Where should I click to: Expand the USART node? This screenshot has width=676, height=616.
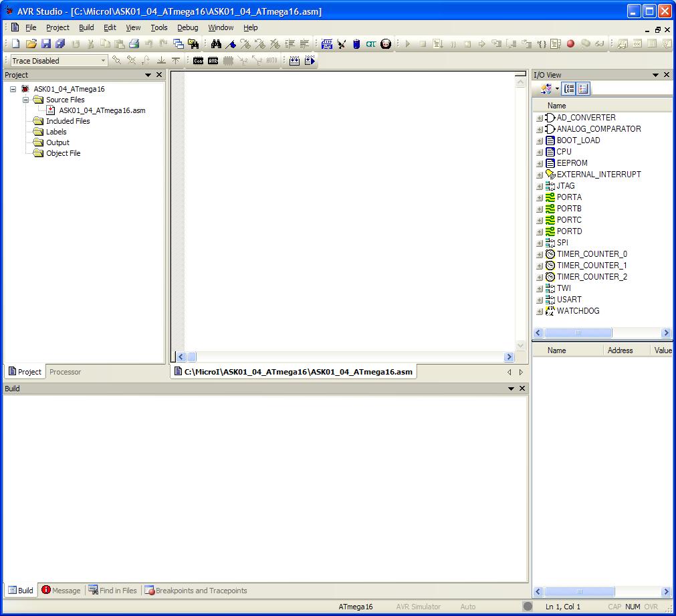(539, 300)
